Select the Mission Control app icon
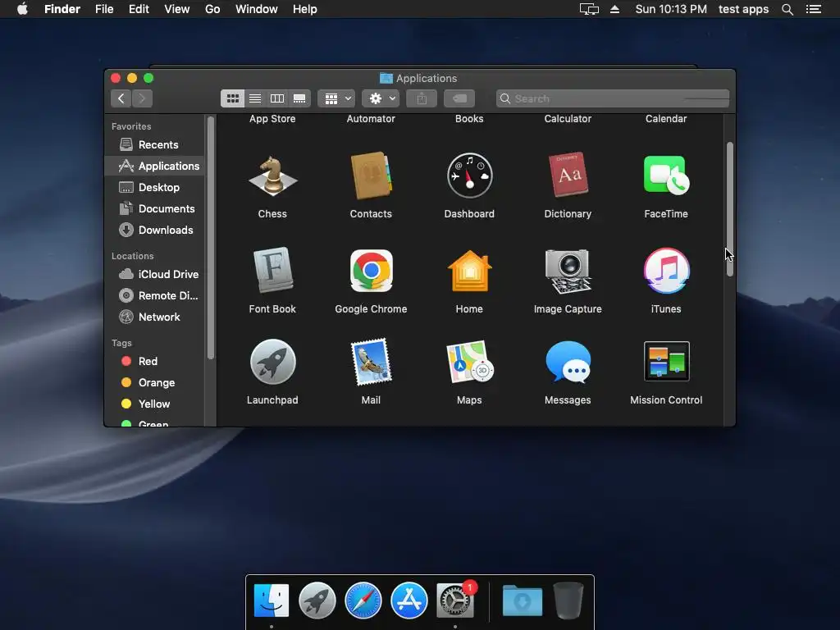 (666, 361)
